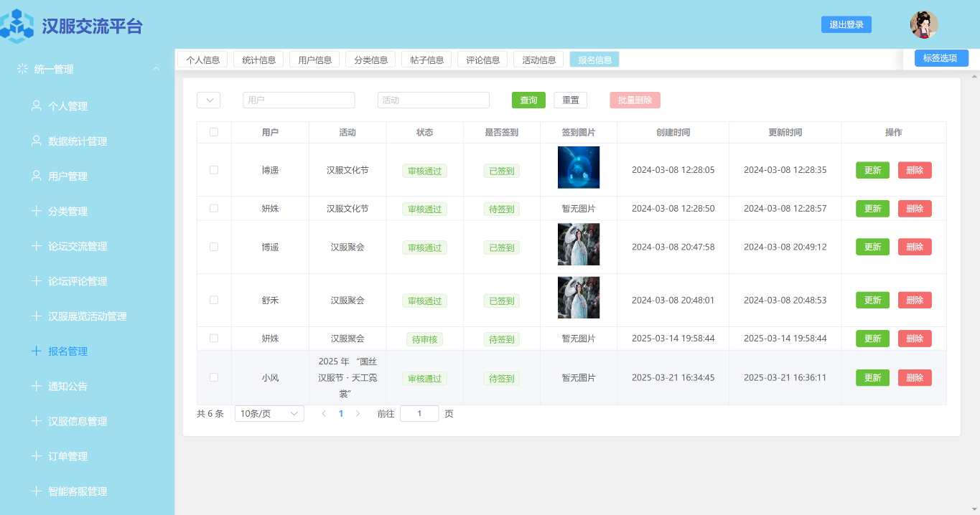Click the person icon beside 数据统计管理
Screen dimensions: 980x515
tap(36, 141)
